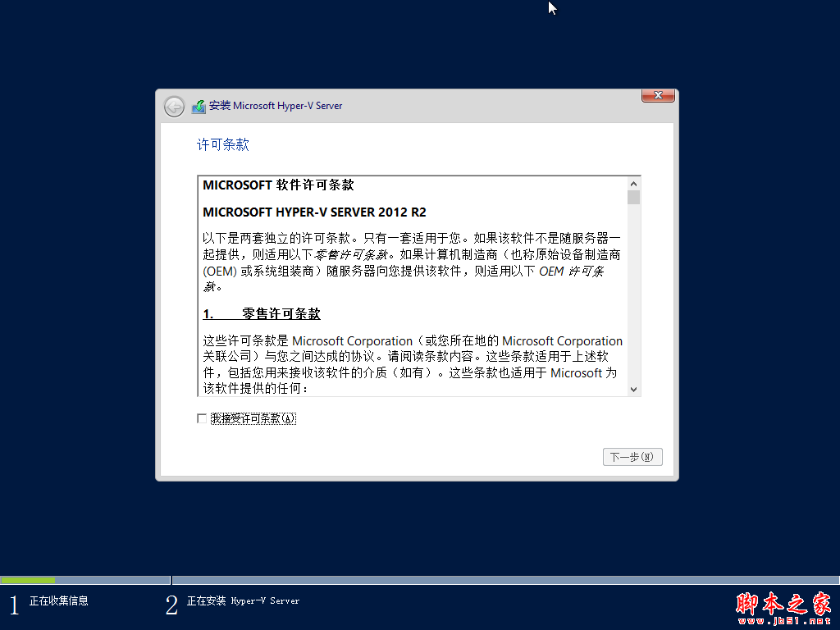This screenshot has width=840, height=630.
Task: Click the 下一步(N) button
Action: pos(632,457)
